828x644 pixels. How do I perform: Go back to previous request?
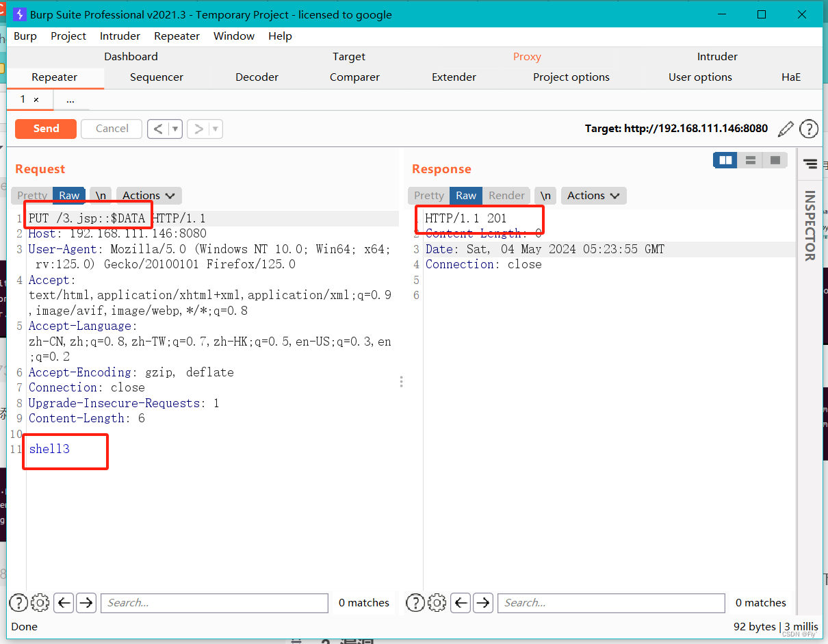[x=158, y=129]
